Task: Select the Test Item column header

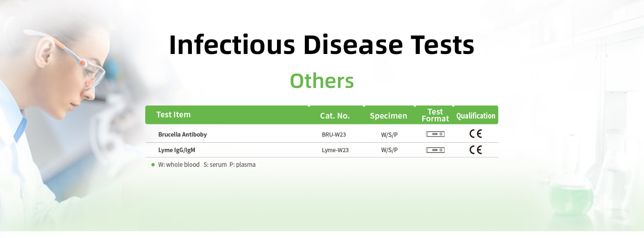Action: (x=173, y=115)
